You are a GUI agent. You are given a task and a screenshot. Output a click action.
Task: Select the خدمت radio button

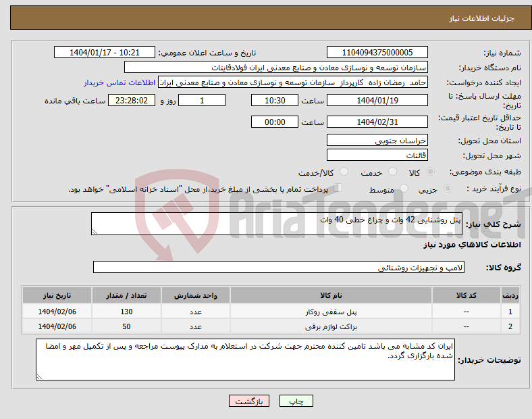pos(392,172)
